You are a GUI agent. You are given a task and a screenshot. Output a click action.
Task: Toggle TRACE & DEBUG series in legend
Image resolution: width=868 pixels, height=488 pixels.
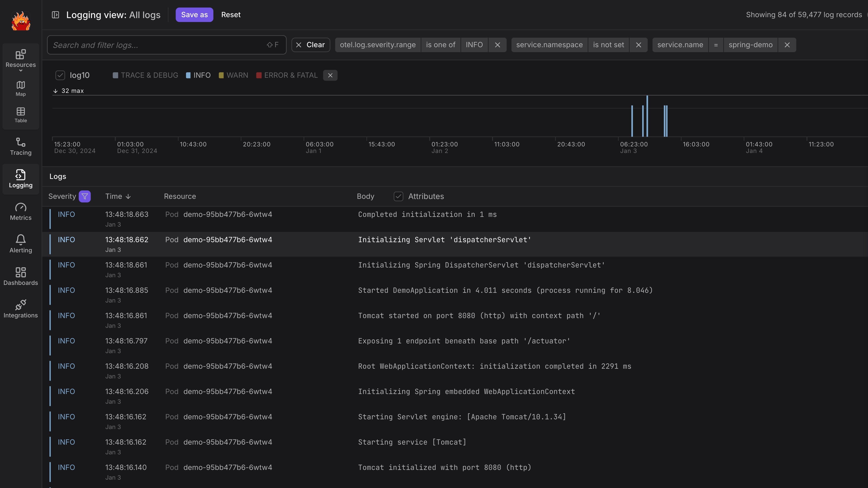145,75
